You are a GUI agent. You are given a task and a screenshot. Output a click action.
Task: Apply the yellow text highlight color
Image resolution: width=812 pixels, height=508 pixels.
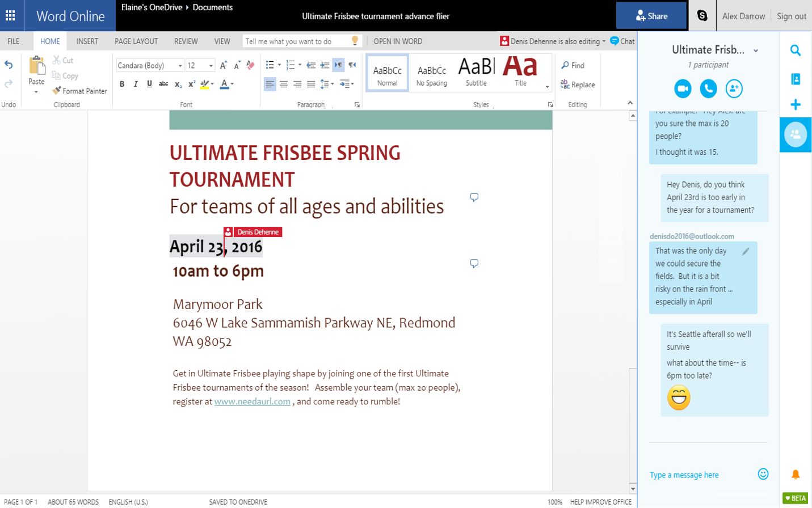click(x=204, y=84)
